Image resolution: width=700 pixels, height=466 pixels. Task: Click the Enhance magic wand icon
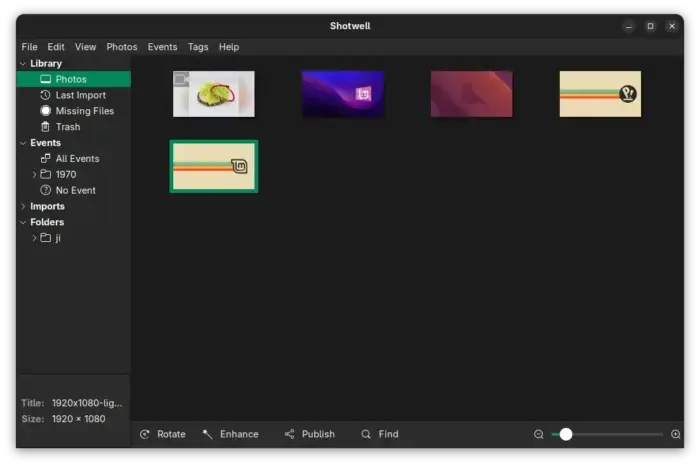point(207,434)
